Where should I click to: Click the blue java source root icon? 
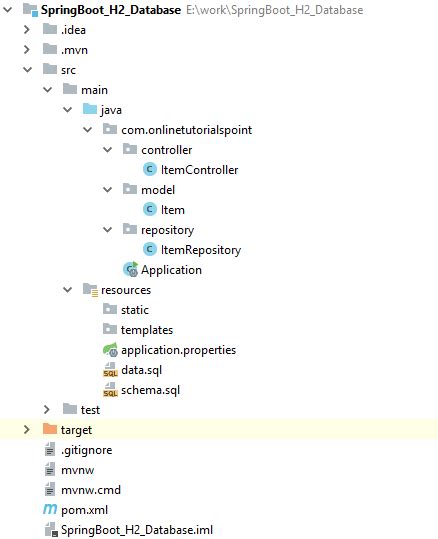pyautogui.click(x=90, y=109)
